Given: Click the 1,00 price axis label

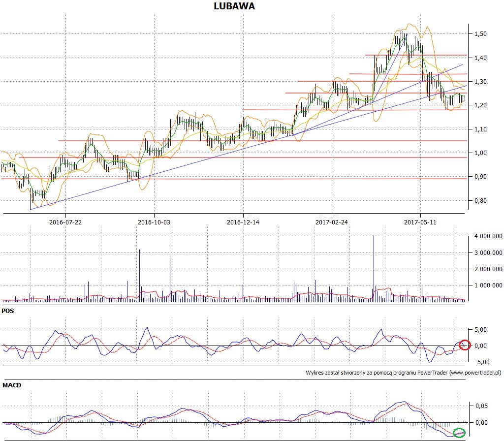Looking at the screenshot, I should [480, 153].
